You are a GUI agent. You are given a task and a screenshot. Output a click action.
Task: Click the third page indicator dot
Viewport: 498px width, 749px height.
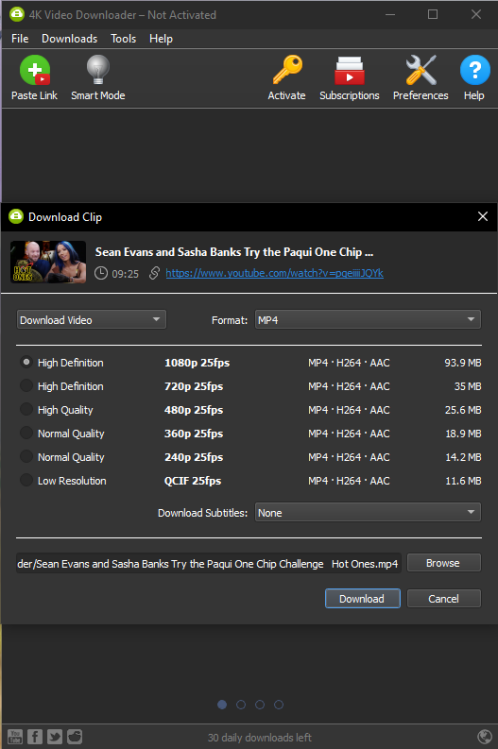coord(260,704)
